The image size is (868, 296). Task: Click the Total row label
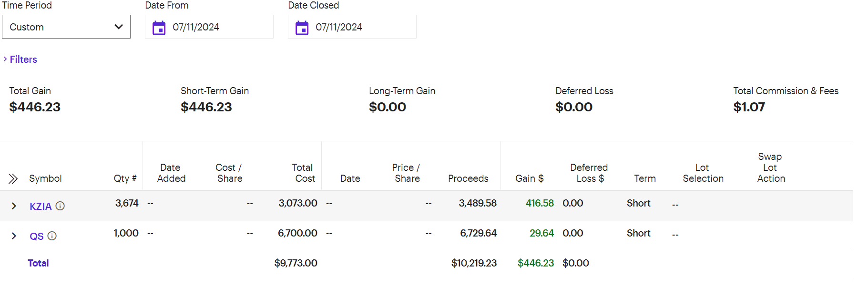38,263
